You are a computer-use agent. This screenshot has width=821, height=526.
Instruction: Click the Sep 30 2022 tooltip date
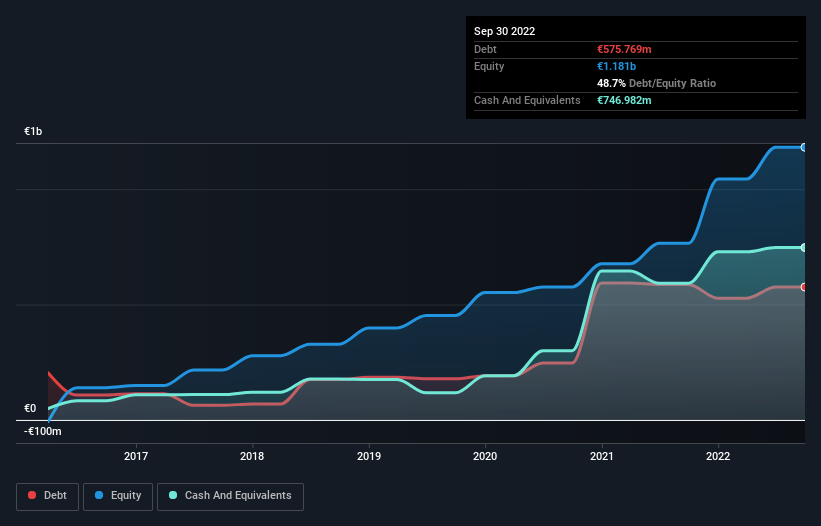[x=504, y=31]
